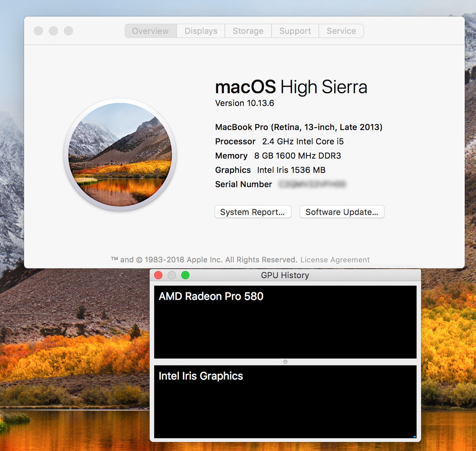
Task: Select the Support tab
Action: (x=295, y=31)
